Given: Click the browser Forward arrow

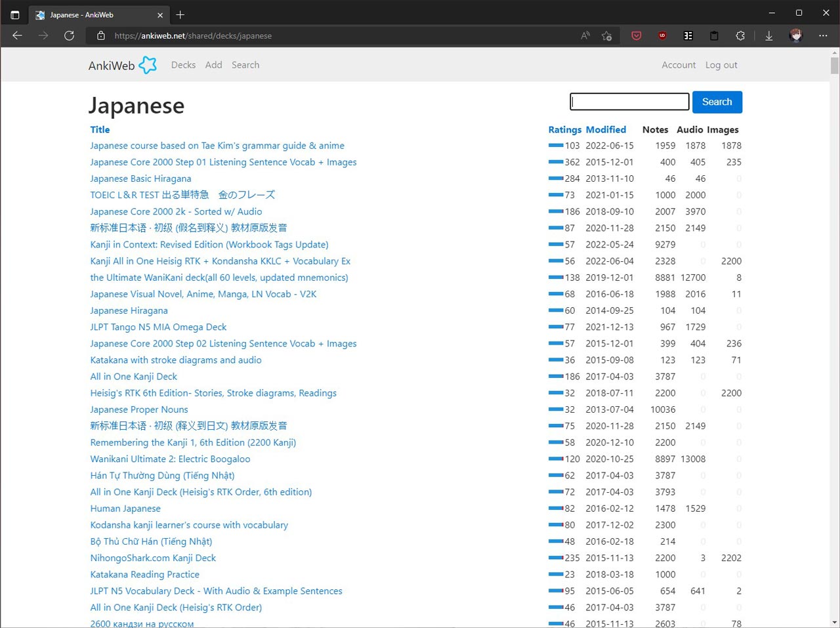Looking at the screenshot, I should (43, 35).
